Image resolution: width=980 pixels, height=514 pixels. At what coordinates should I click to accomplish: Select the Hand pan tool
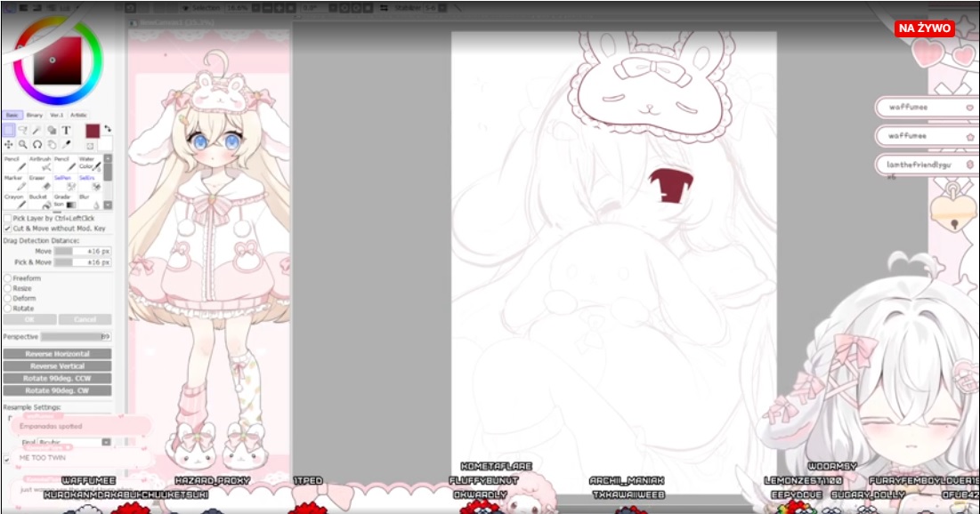pos(52,144)
